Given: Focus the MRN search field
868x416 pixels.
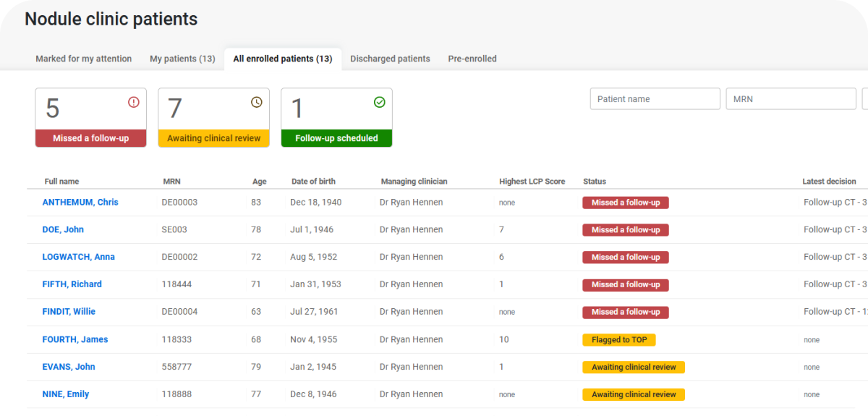Looking at the screenshot, I should coord(791,99).
